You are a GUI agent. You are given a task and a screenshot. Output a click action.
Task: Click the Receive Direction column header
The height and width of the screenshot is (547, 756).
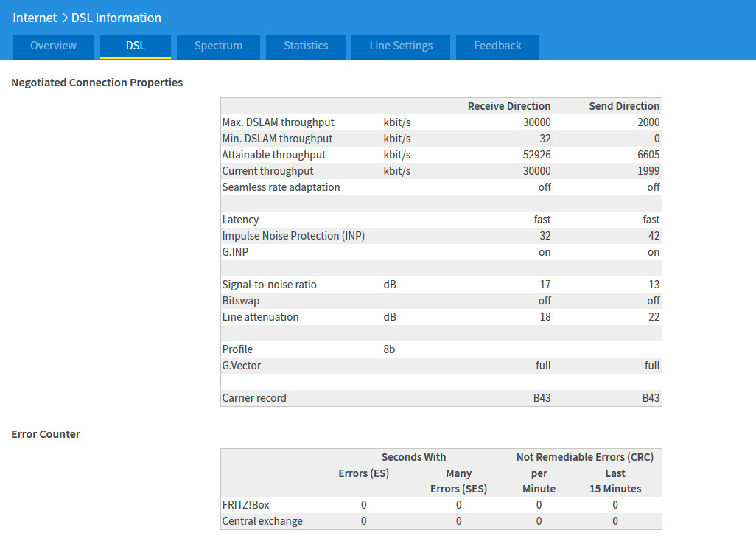(509, 106)
